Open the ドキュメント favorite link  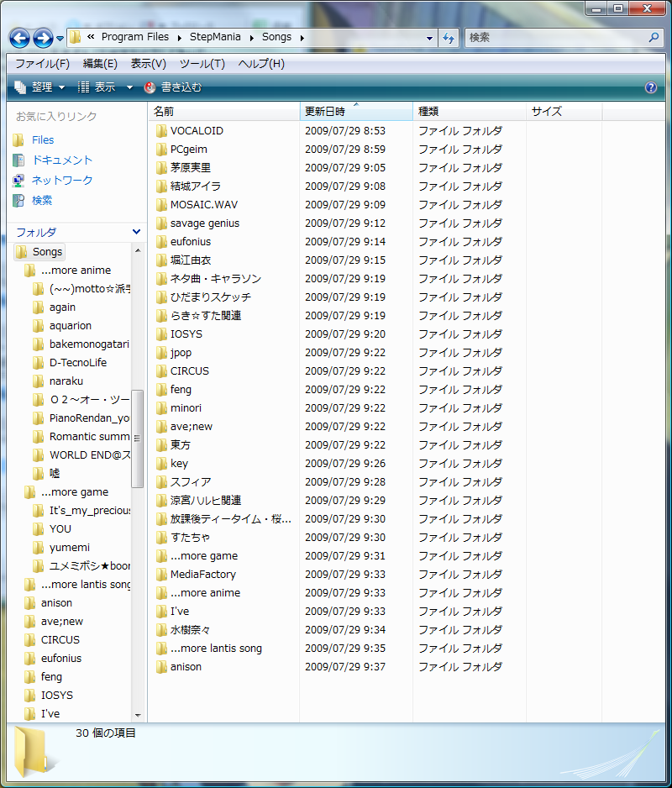pyautogui.click(x=62, y=160)
